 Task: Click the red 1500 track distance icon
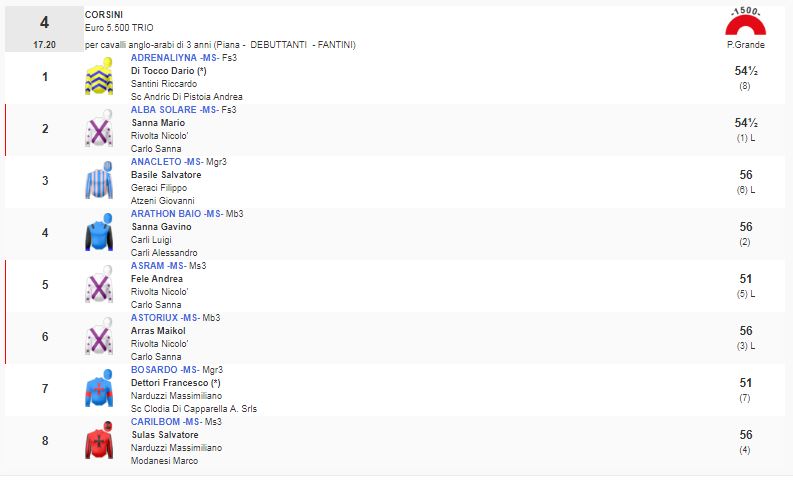tap(743, 22)
